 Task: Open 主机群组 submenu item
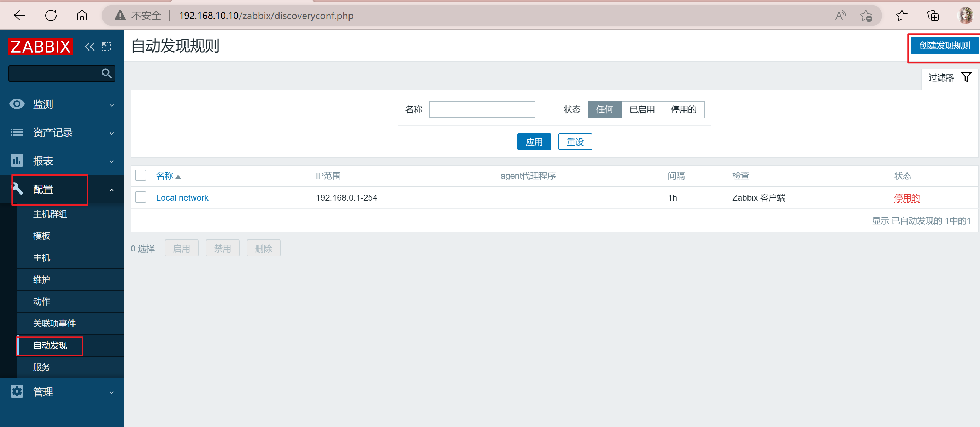(70, 214)
